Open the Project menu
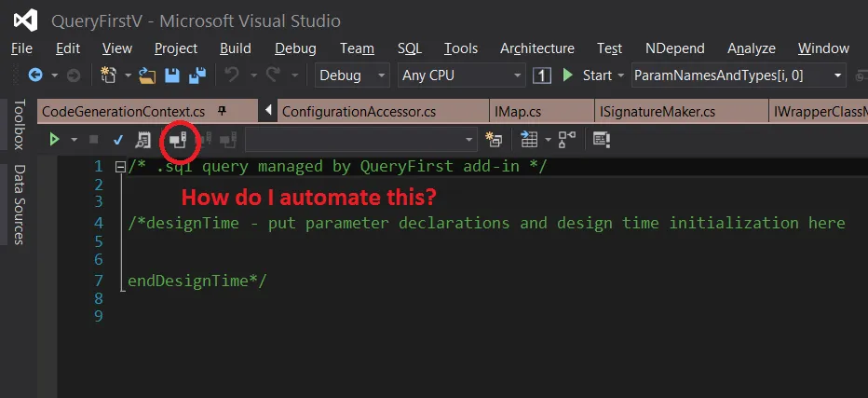Viewport: 868px width, 398px height. click(176, 48)
